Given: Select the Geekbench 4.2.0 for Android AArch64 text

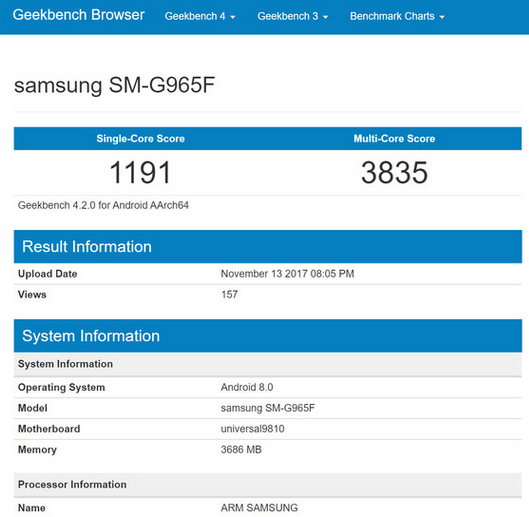Looking at the screenshot, I should (103, 205).
